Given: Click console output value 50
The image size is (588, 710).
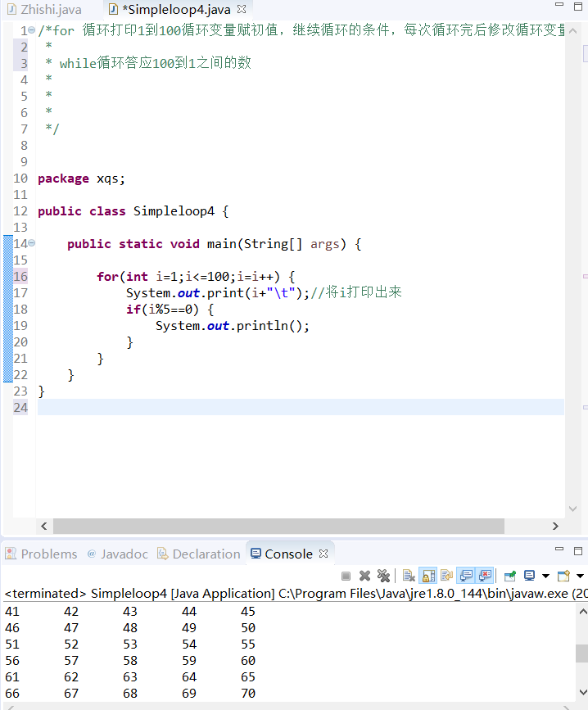Looking at the screenshot, I should [248, 627].
